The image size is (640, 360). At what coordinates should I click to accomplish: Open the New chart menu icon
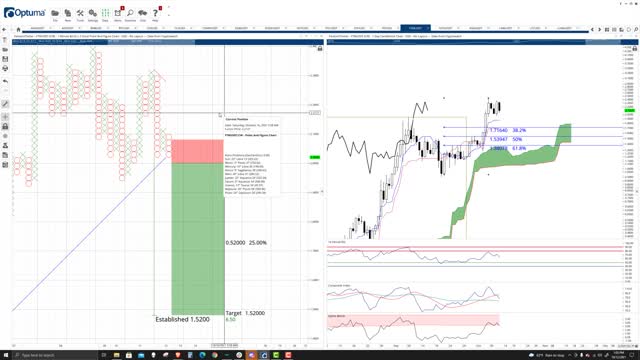point(68,13)
